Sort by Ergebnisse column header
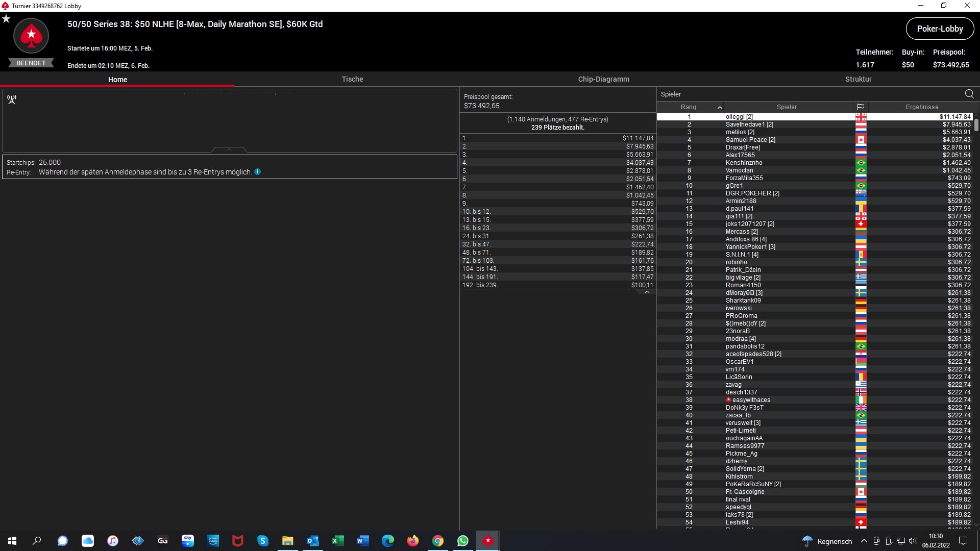The height and width of the screenshot is (551, 980). (x=922, y=107)
